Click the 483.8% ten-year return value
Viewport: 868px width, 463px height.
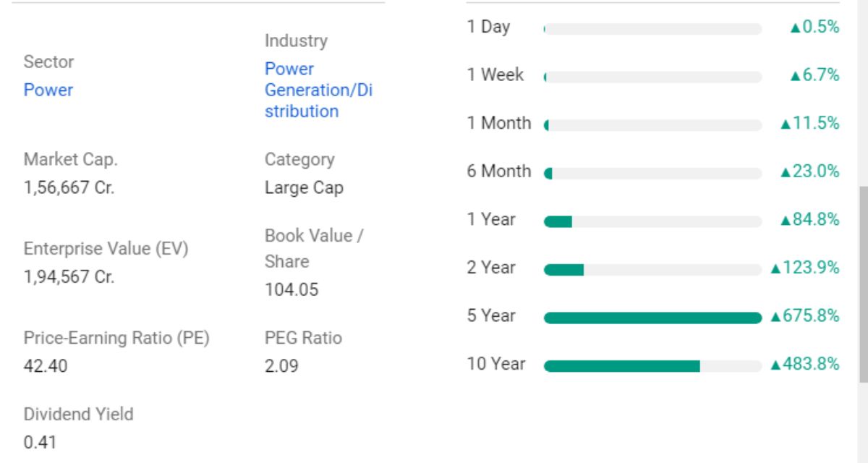click(810, 365)
